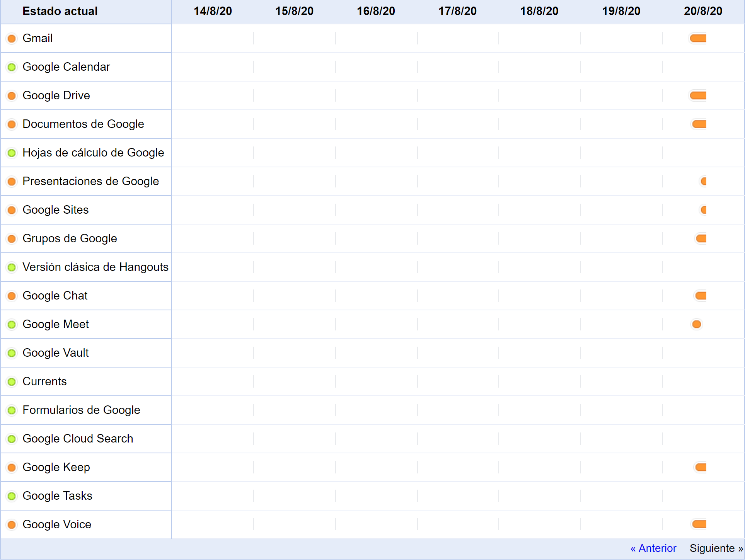Click the orange status dot beside Gmail
Screen dimensions: 745x560
click(x=12, y=39)
